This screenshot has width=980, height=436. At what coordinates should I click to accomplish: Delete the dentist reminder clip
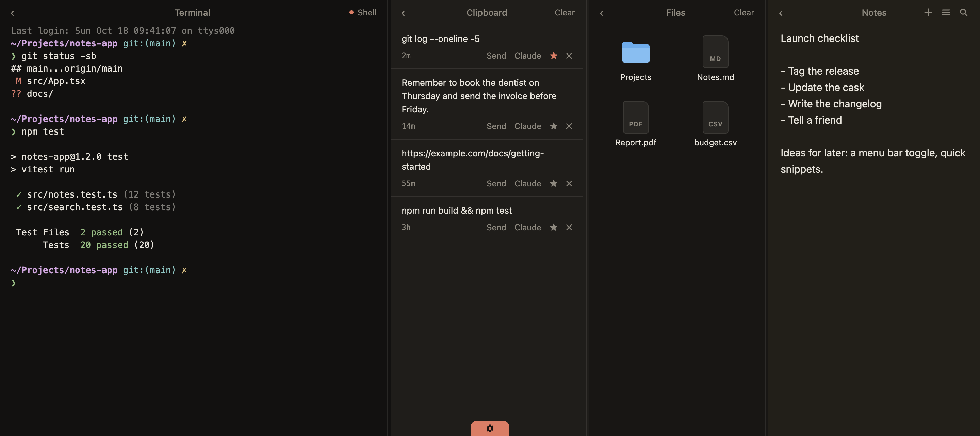[569, 126]
